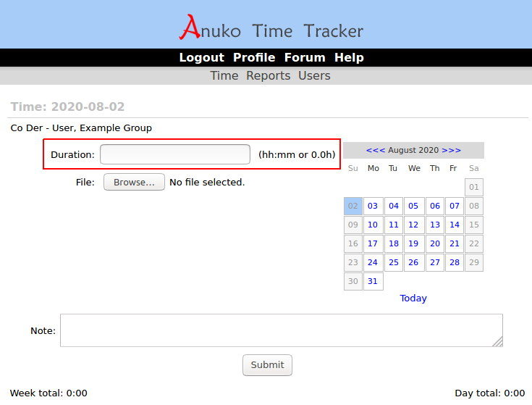Advance to next month with >>> arrows

tap(451, 150)
